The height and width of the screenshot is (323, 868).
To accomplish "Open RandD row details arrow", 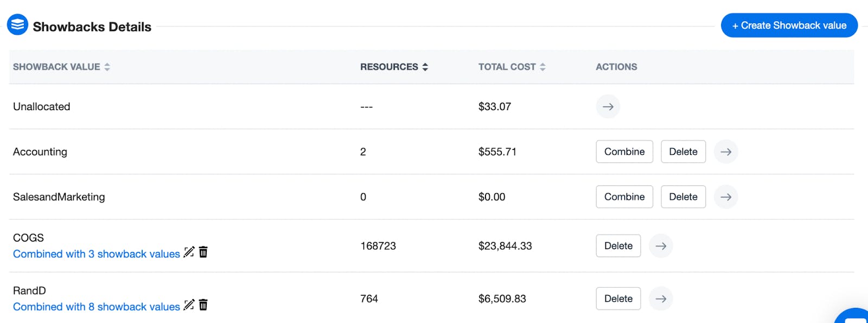I will (x=660, y=299).
